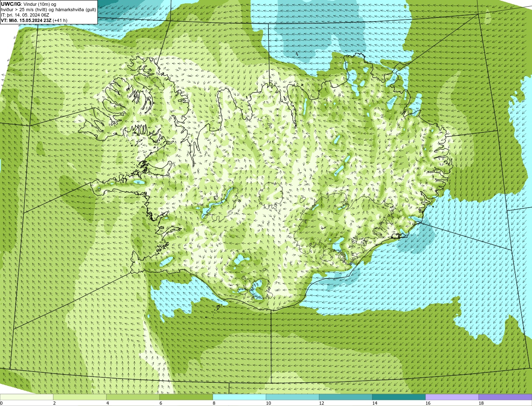
Task: Click the legend scale label '18'
Action: (x=481, y=403)
